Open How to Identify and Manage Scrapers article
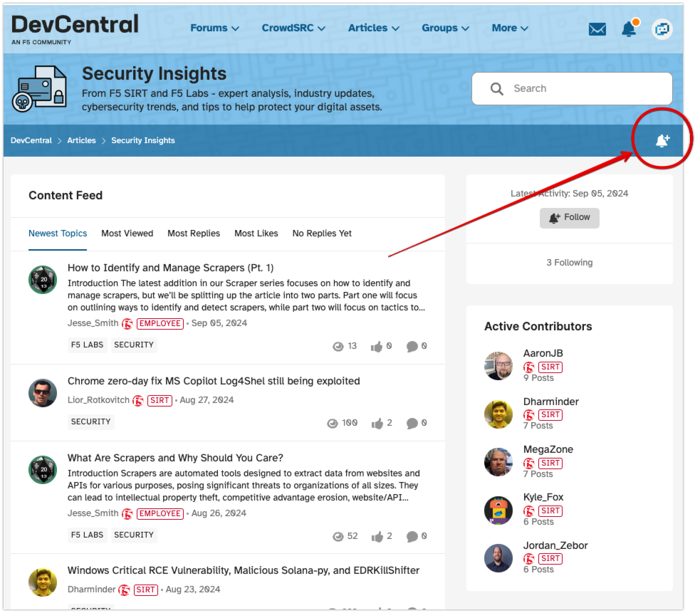The width and height of the screenshot is (700, 613). pyautogui.click(x=170, y=268)
